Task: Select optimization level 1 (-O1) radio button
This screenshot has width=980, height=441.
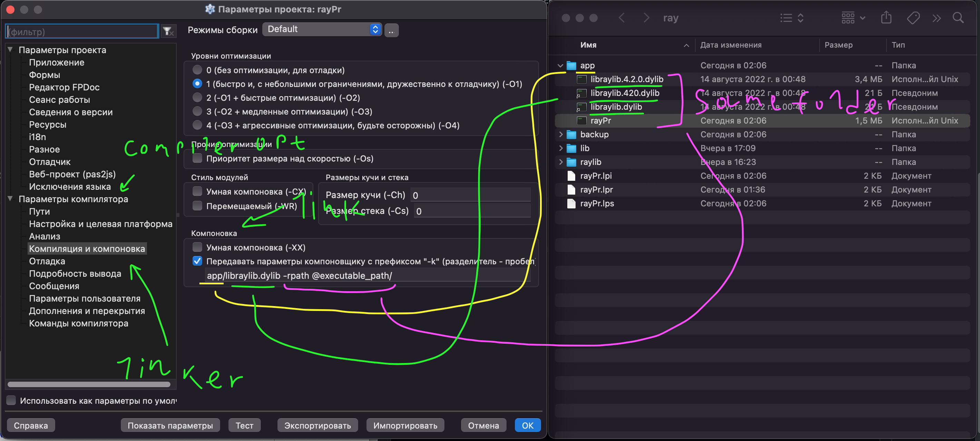Action: click(x=197, y=84)
